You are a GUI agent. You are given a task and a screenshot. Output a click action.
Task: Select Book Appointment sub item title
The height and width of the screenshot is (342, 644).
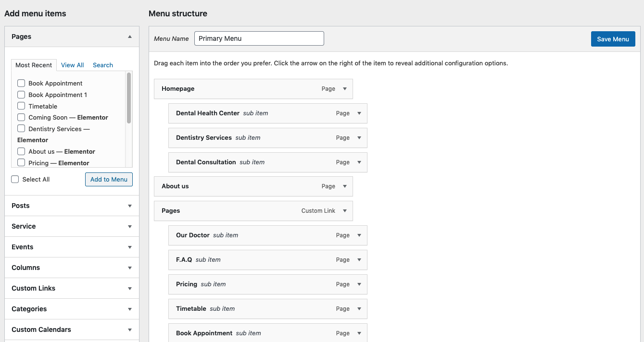point(204,333)
